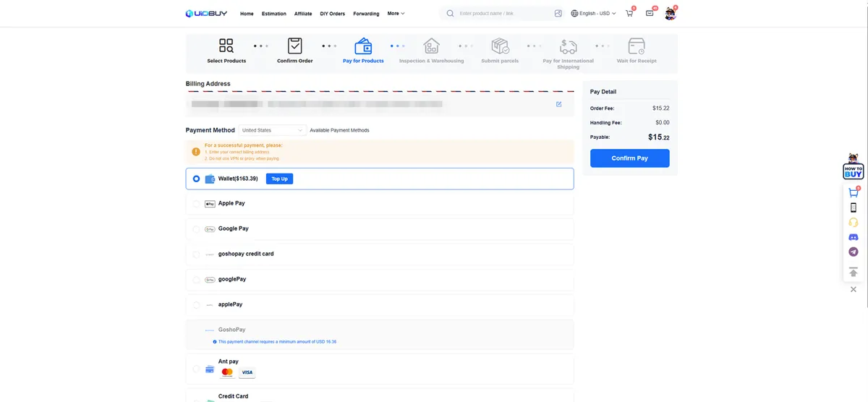Click Available Payment Methods text
Screen dimensions: 868x402
(339, 130)
